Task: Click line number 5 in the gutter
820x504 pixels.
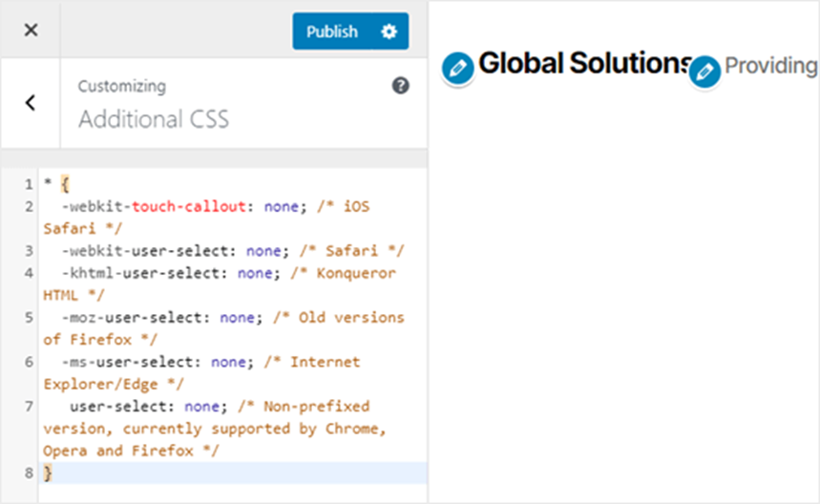Action: coord(29,317)
